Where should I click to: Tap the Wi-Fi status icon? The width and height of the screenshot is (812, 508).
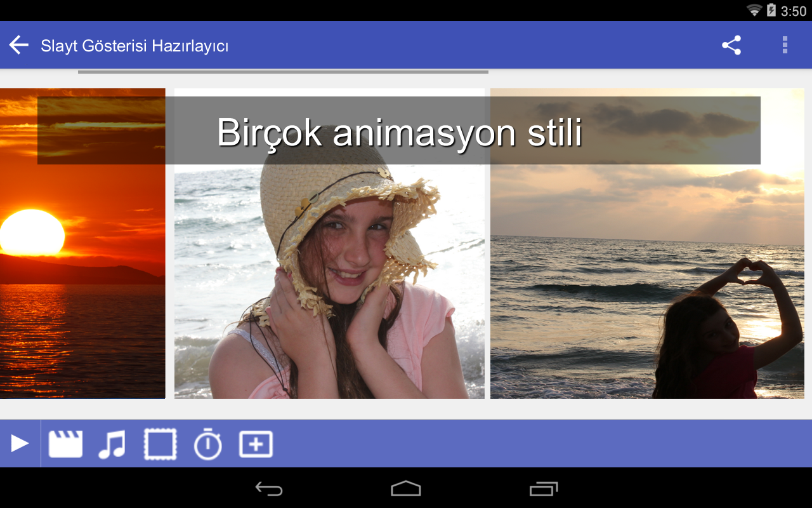(754, 10)
